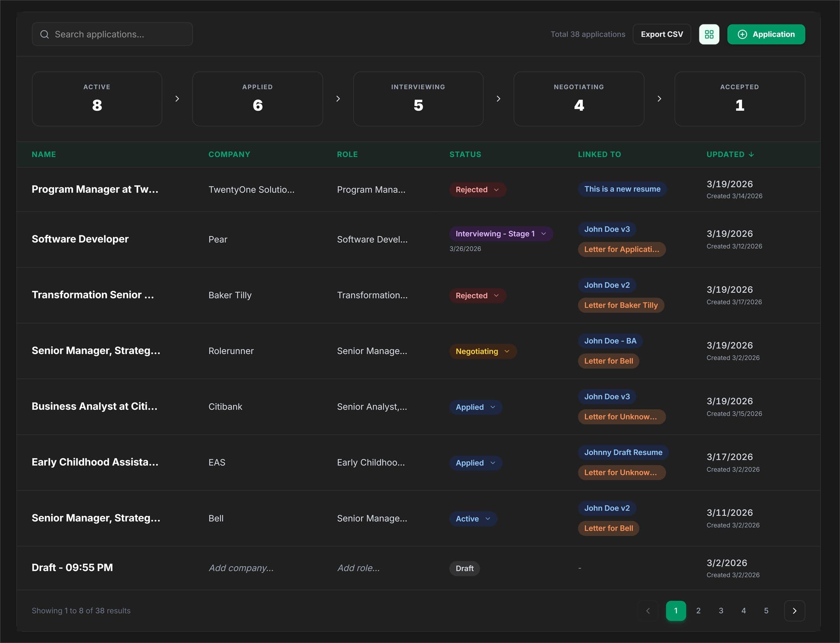Open 'Transformation Senior ...' application
The image size is (840, 643).
[93, 295]
